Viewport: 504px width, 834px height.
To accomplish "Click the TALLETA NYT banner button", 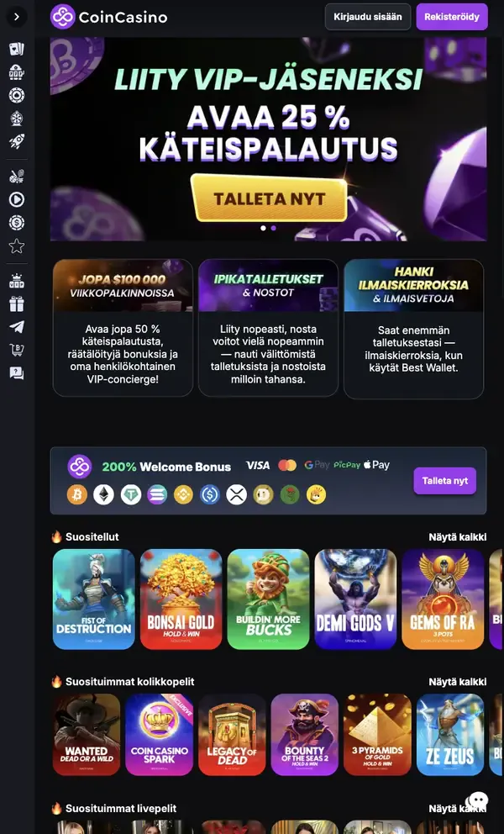I will (269, 198).
